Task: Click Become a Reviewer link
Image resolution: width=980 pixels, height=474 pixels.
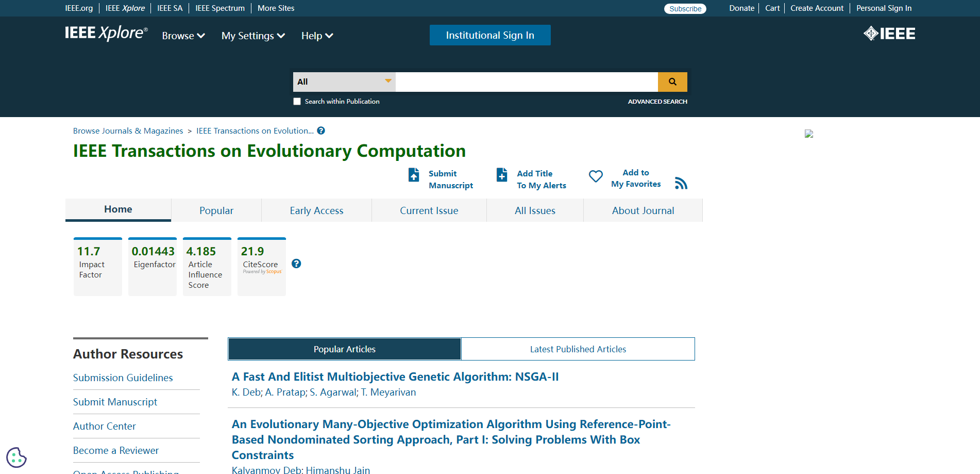Action: point(116,450)
